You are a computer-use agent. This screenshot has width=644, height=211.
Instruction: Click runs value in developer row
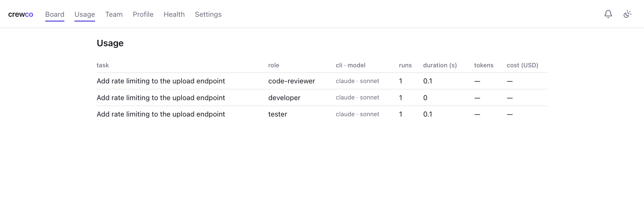[400, 98]
